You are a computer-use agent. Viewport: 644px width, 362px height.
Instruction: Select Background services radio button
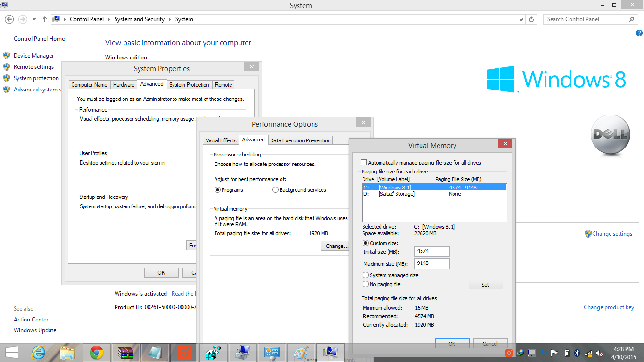click(x=275, y=190)
